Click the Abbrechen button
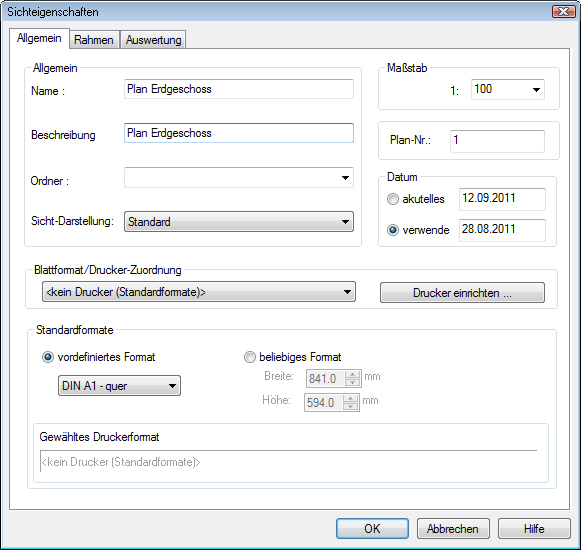The height and width of the screenshot is (550, 581). 453,529
